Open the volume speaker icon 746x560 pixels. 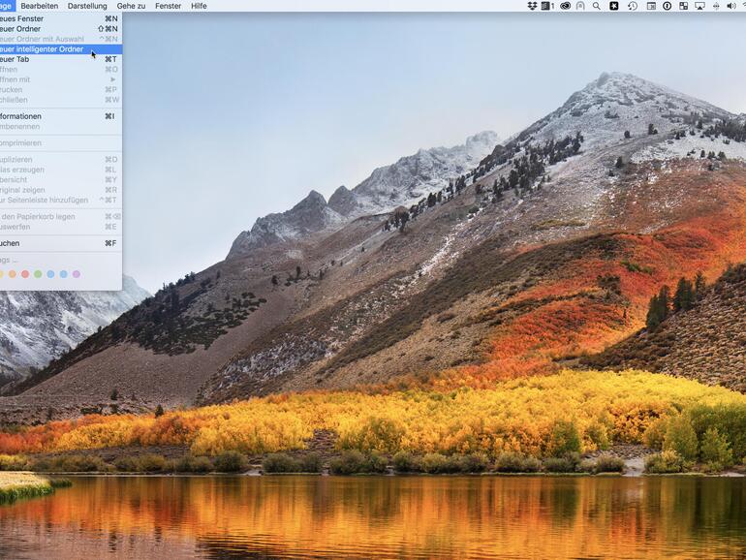[731, 6]
